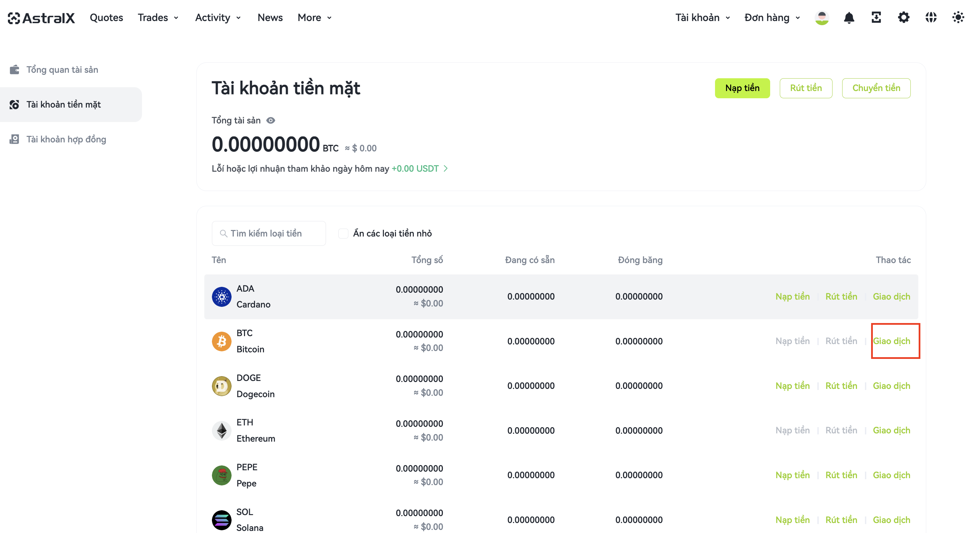Click the Bitcoin coin icon
980x533 pixels.
click(222, 341)
